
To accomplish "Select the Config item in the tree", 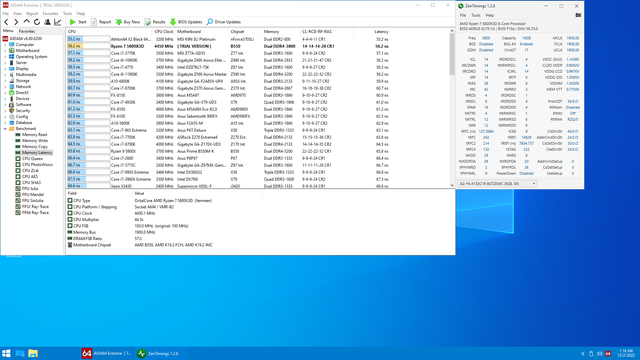I will click(x=22, y=117).
